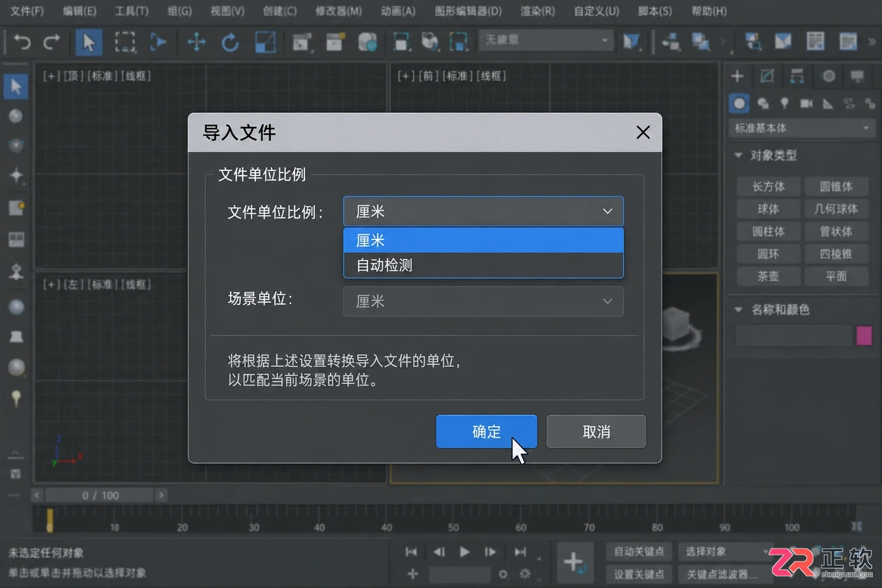Screen dimensions: 882x588
Task: Open the 场景单位 dropdown
Action: [483, 301]
